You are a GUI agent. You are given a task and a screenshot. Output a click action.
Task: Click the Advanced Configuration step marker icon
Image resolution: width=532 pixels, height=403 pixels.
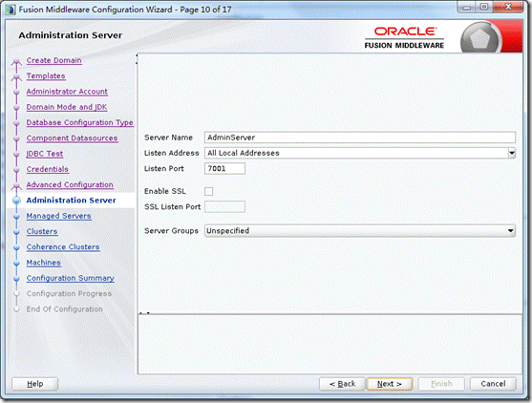16,186
